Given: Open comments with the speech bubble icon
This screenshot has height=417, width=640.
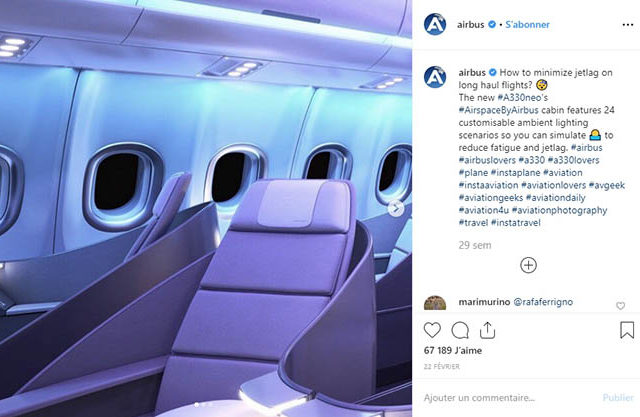Looking at the screenshot, I should pyautogui.click(x=460, y=330).
